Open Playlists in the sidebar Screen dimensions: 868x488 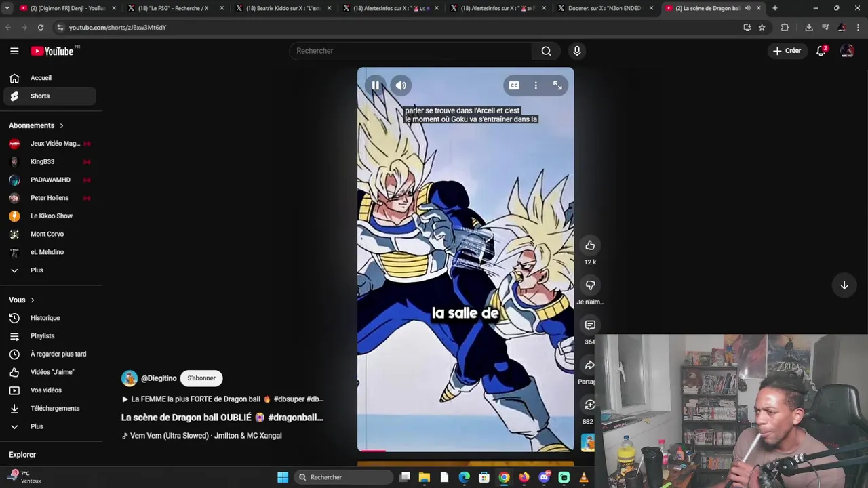(x=50, y=336)
